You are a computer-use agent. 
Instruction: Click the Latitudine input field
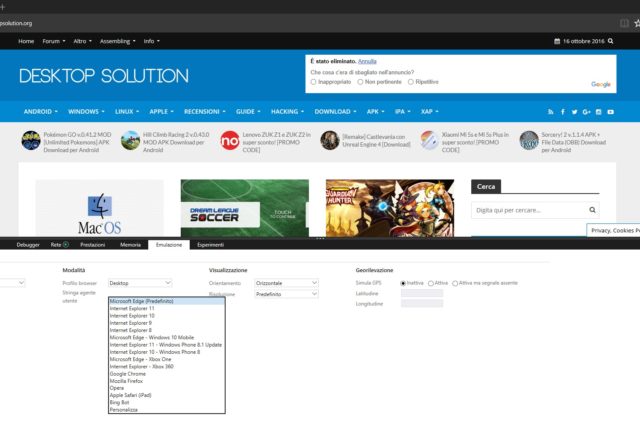tap(421, 294)
